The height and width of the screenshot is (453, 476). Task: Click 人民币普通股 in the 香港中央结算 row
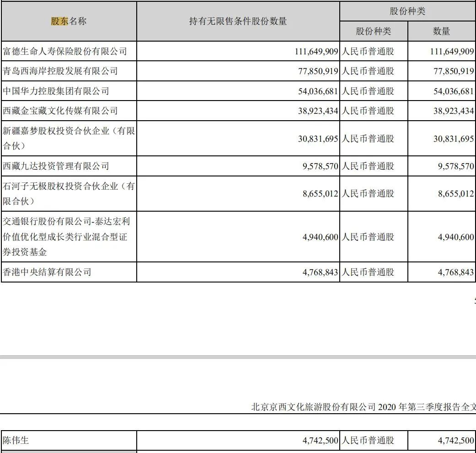click(368, 272)
